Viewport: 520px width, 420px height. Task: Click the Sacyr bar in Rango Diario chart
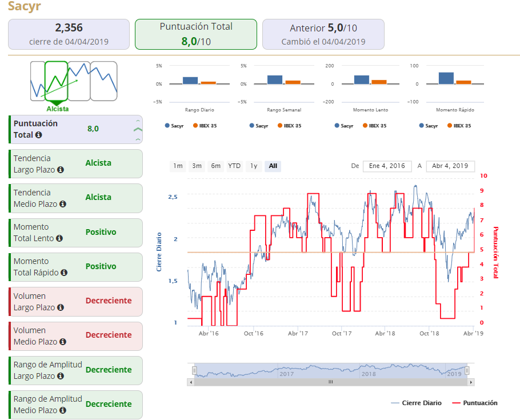[190, 81]
